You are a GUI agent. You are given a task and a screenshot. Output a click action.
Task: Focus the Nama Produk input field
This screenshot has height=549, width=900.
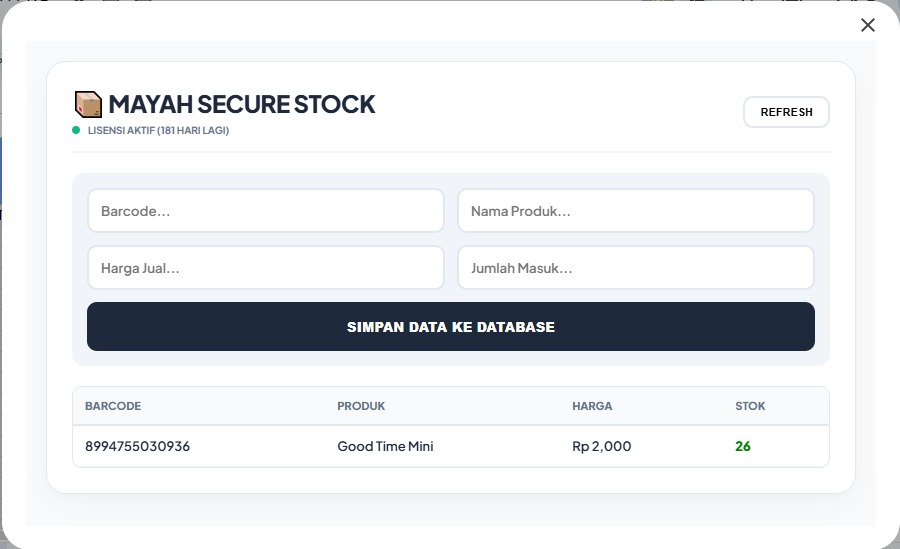(x=636, y=211)
